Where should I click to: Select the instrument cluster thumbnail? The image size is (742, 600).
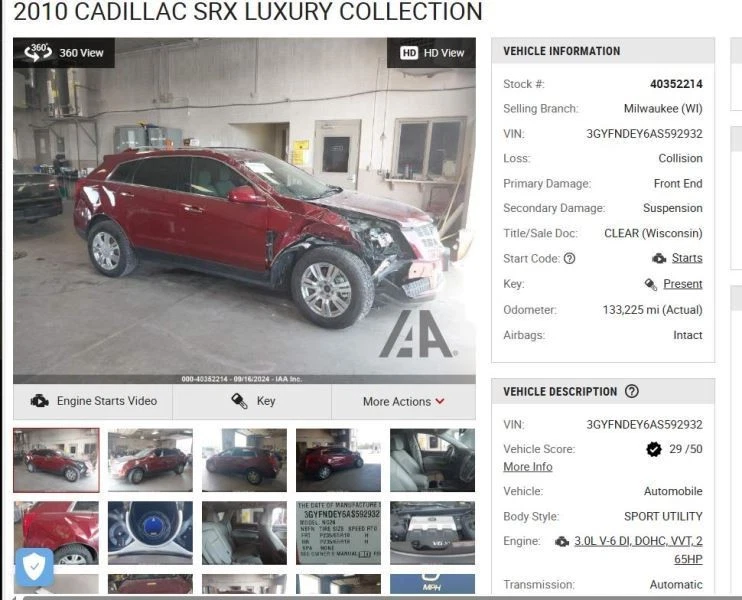150,533
